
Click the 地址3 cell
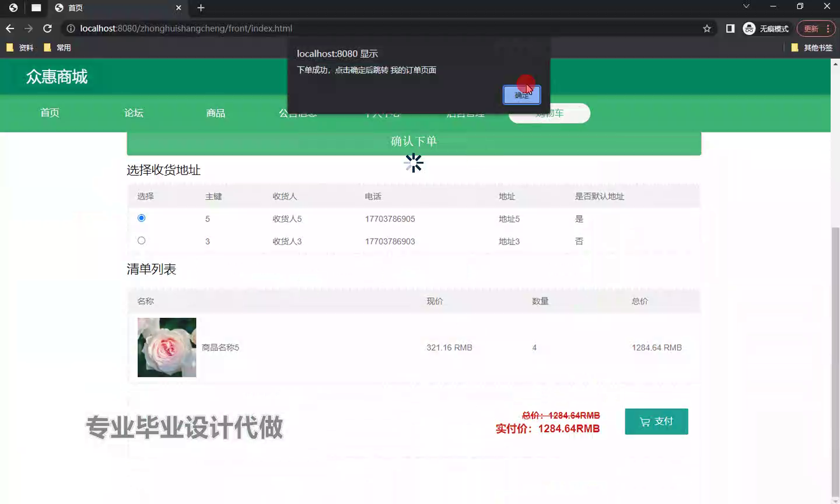tap(509, 242)
